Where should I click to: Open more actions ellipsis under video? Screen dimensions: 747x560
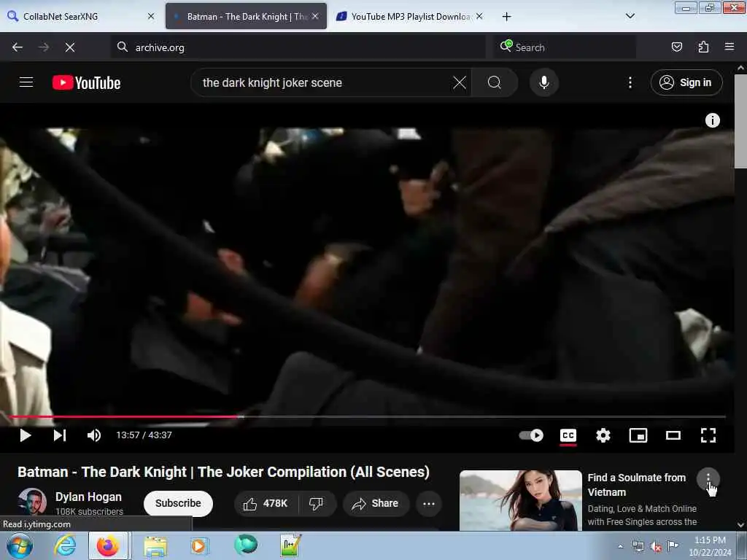pyautogui.click(x=429, y=503)
